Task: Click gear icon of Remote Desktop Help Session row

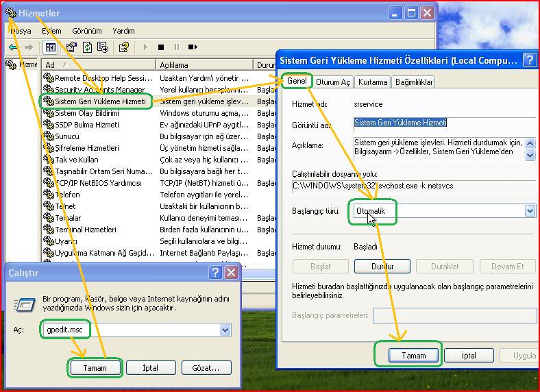Action: [48, 78]
